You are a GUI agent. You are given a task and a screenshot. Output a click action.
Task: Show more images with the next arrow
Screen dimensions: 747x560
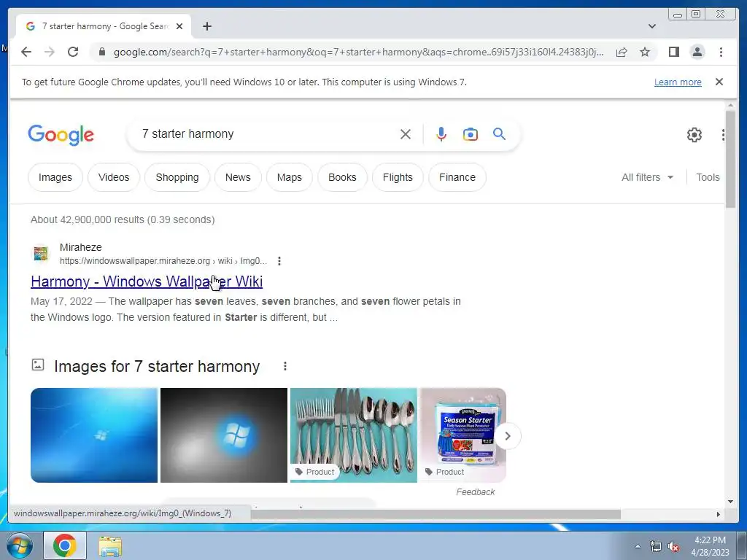point(508,436)
